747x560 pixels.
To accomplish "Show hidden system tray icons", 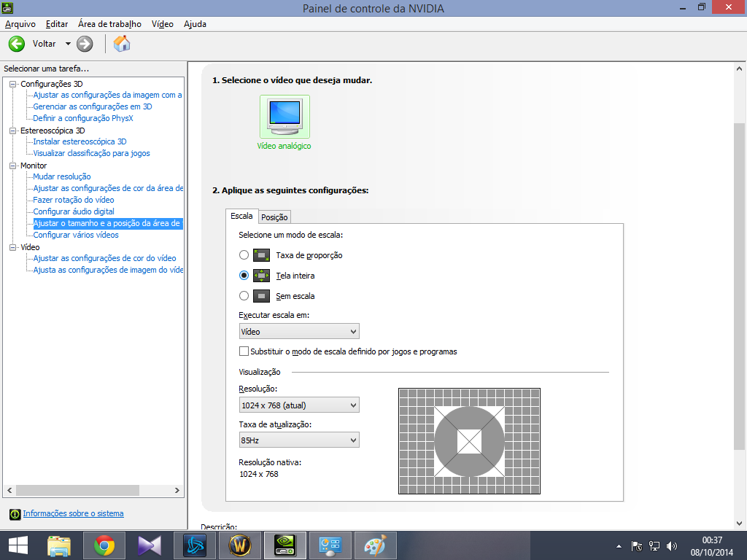I will pos(619,546).
